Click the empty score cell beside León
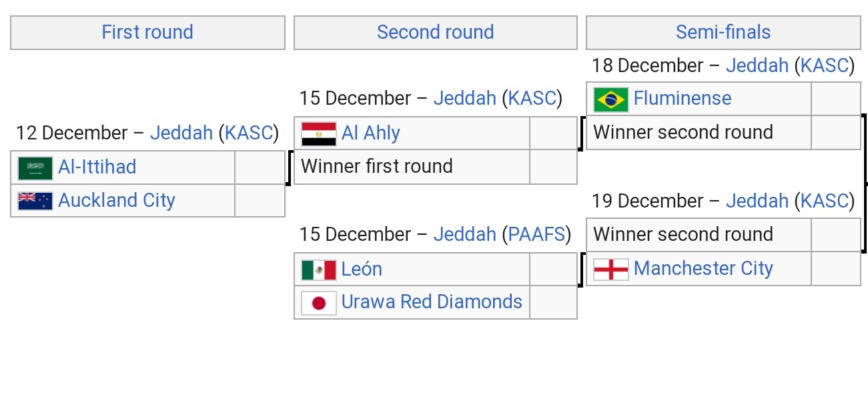Image resolution: width=868 pixels, height=393 pixels. pos(553,269)
